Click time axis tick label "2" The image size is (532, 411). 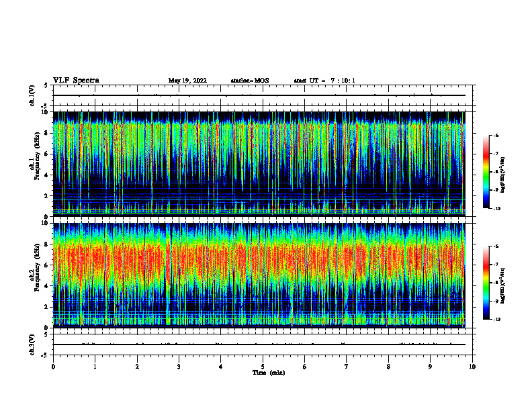coord(137,367)
